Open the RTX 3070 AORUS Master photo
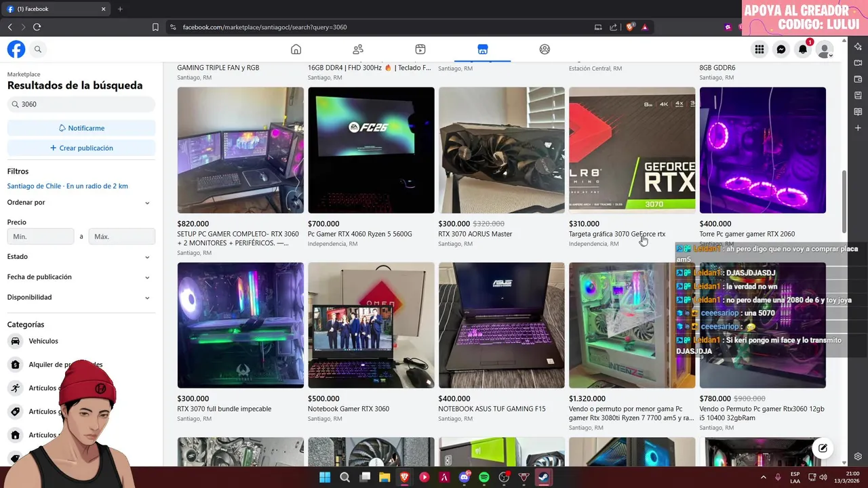868x488 pixels. click(x=502, y=150)
